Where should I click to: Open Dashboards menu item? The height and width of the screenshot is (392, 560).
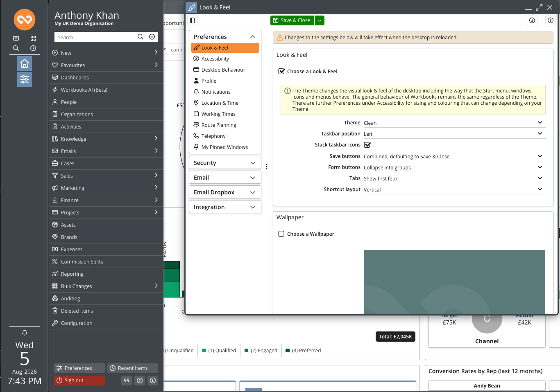click(x=106, y=77)
